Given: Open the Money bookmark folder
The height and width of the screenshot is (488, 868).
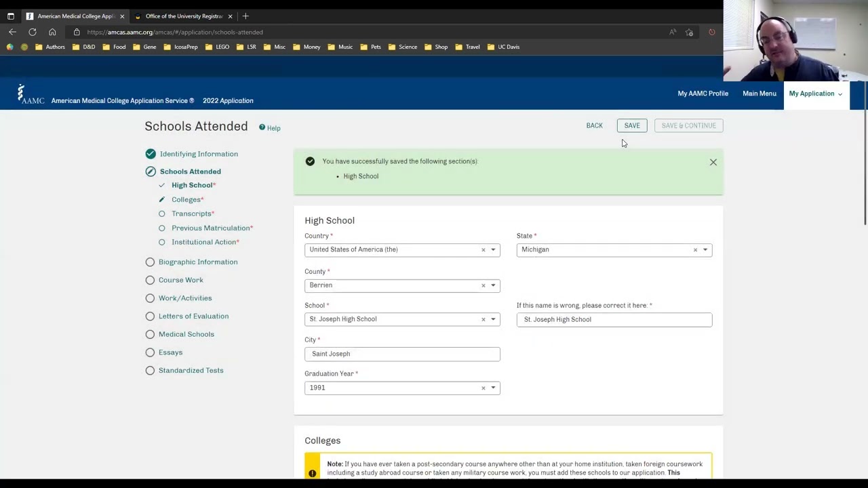Looking at the screenshot, I should pos(307,47).
